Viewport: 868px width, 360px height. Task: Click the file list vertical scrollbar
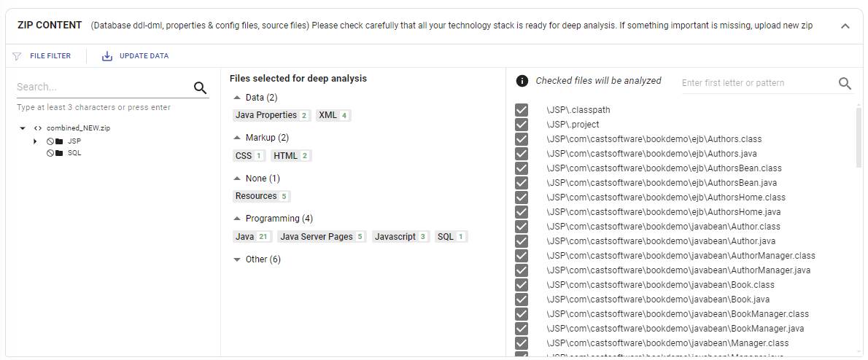(x=859, y=138)
